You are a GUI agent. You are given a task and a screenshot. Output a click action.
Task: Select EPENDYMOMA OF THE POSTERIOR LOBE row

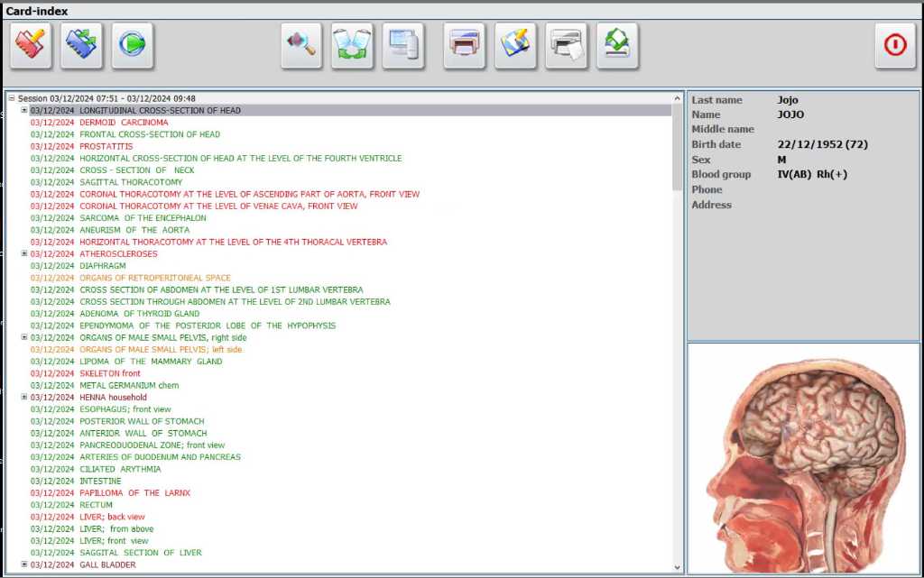click(182, 326)
